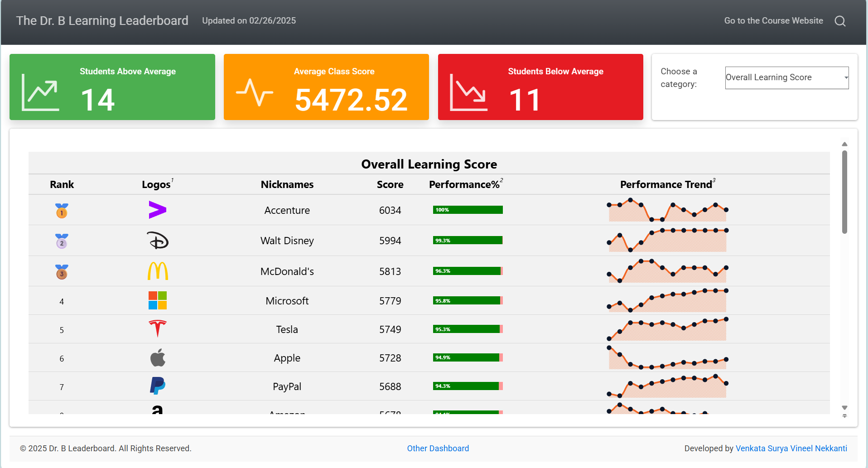Go to the Course Website link
Image resolution: width=868 pixels, height=468 pixels.
coord(773,20)
